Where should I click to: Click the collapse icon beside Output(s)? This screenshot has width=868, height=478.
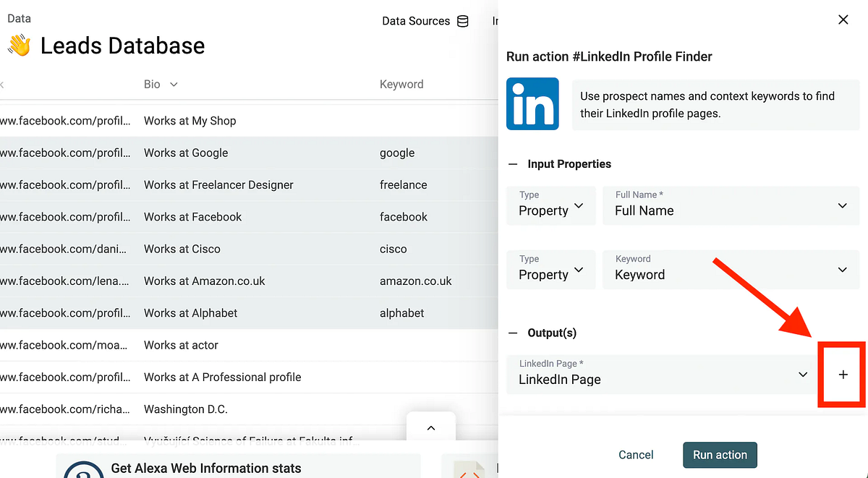(513, 333)
